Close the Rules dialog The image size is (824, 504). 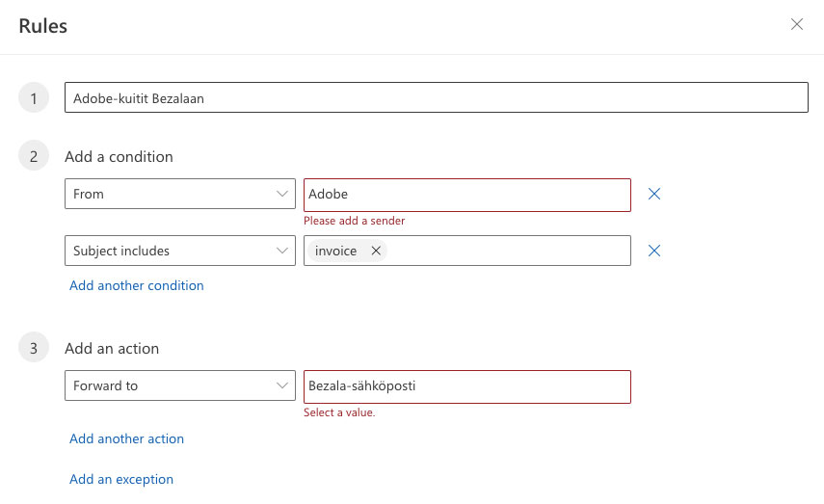(796, 25)
